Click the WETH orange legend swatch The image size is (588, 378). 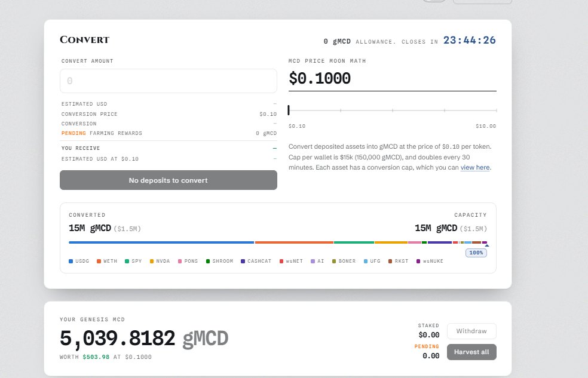point(99,261)
